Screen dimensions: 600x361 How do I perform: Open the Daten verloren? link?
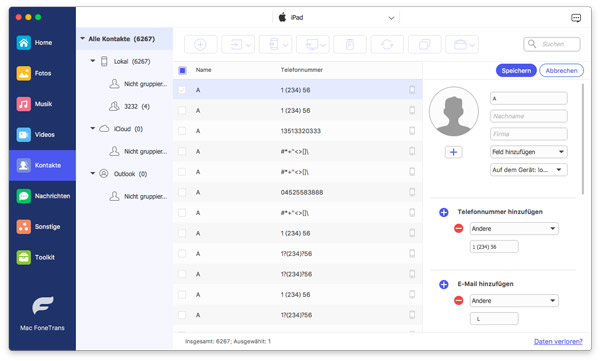coord(558,341)
